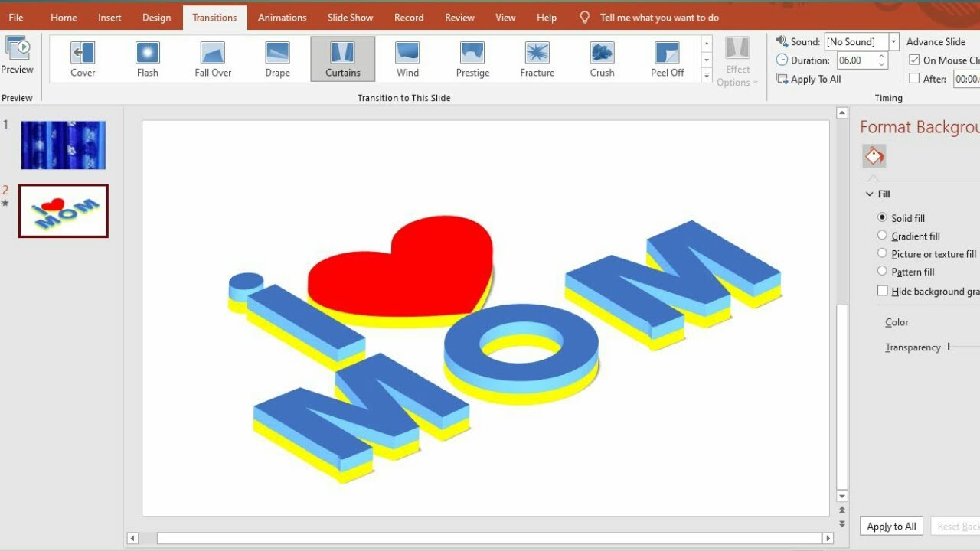This screenshot has width=980, height=551.
Task: Open the File menu
Action: tap(16, 18)
